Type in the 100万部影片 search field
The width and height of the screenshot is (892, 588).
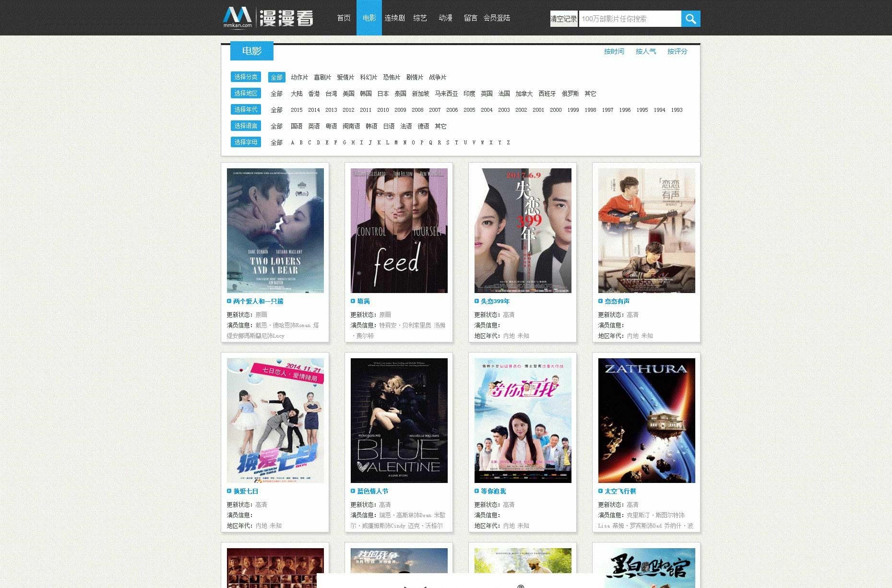coord(630,19)
